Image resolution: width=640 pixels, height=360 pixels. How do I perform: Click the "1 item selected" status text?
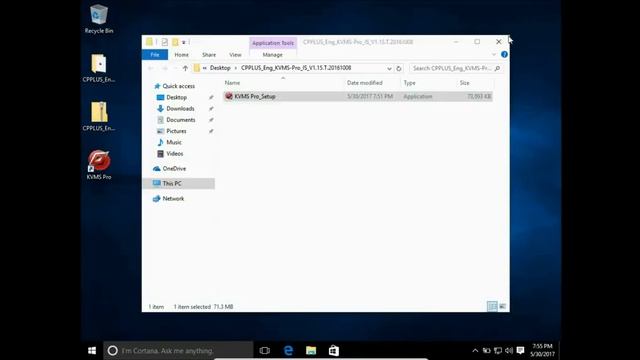click(192, 307)
